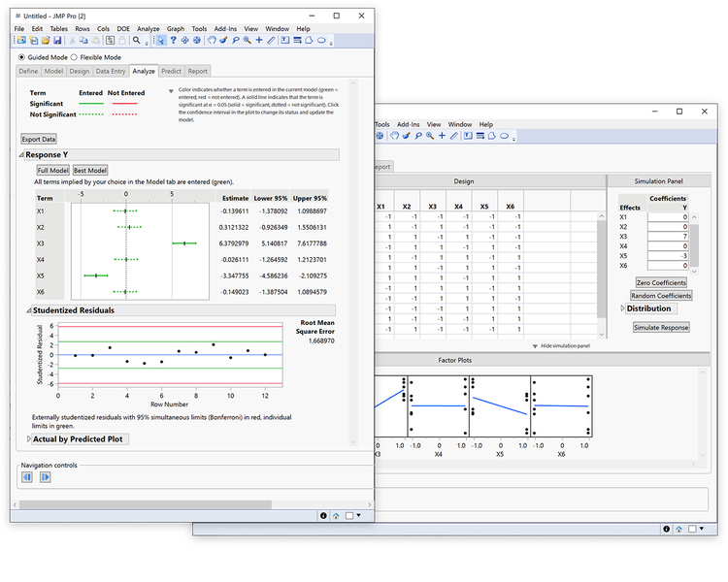This screenshot has width=728, height=582.
Task: Click the forward navigation arrow icon
Action: pos(45,477)
